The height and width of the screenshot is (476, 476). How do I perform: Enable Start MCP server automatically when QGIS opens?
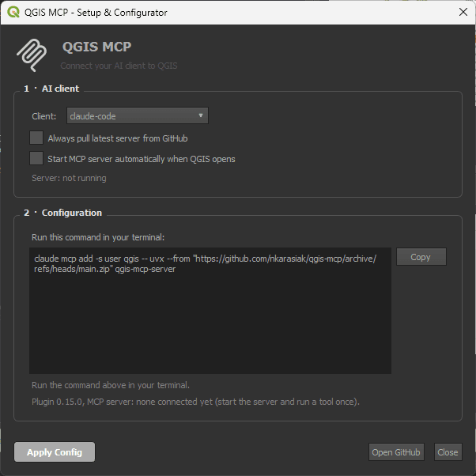tap(36, 158)
